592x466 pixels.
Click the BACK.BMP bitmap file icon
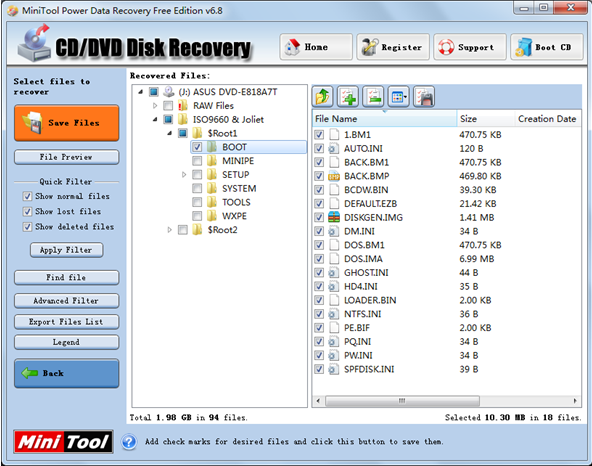pos(334,176)
